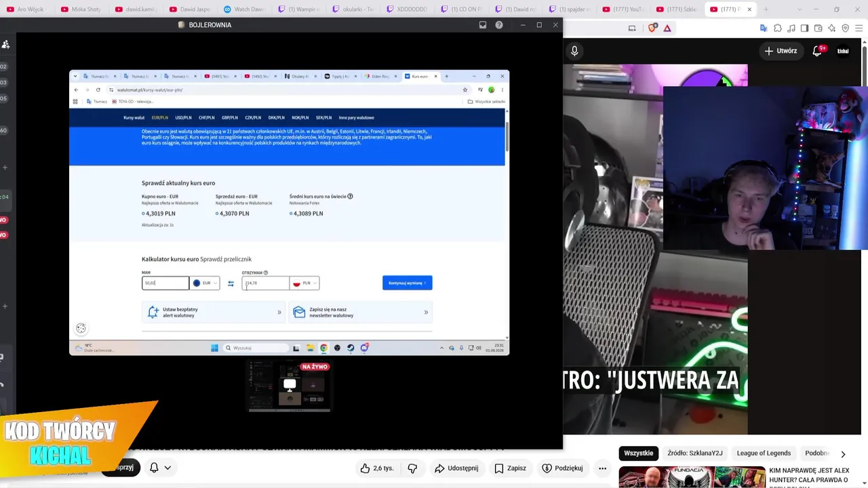Screen dimensions: 868x488
Task: Click the Podziękuj thanks button
Action: [x=562, y=468]
